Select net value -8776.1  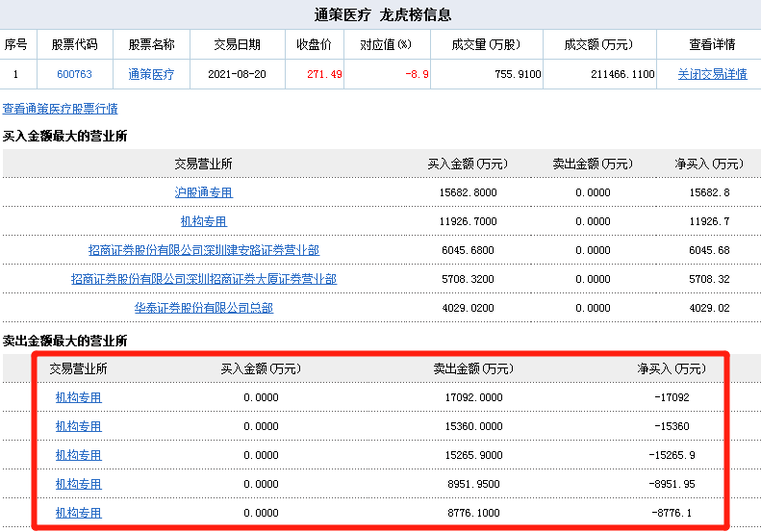point(672,513)
